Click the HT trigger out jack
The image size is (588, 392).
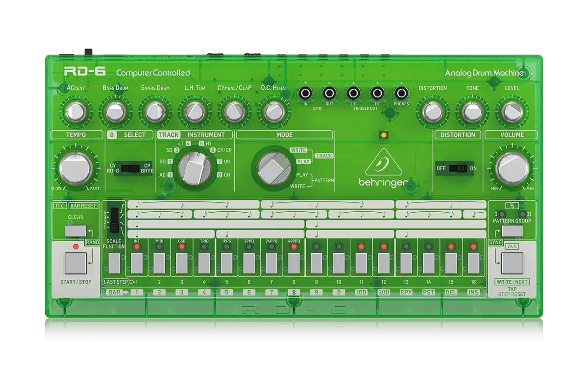377,93
